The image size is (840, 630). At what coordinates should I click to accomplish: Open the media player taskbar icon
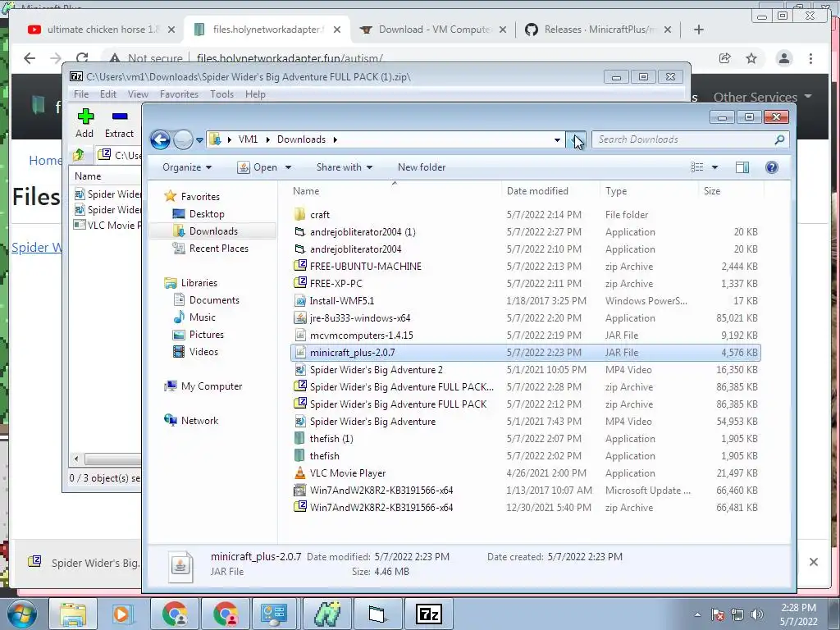tap(121, 614)
